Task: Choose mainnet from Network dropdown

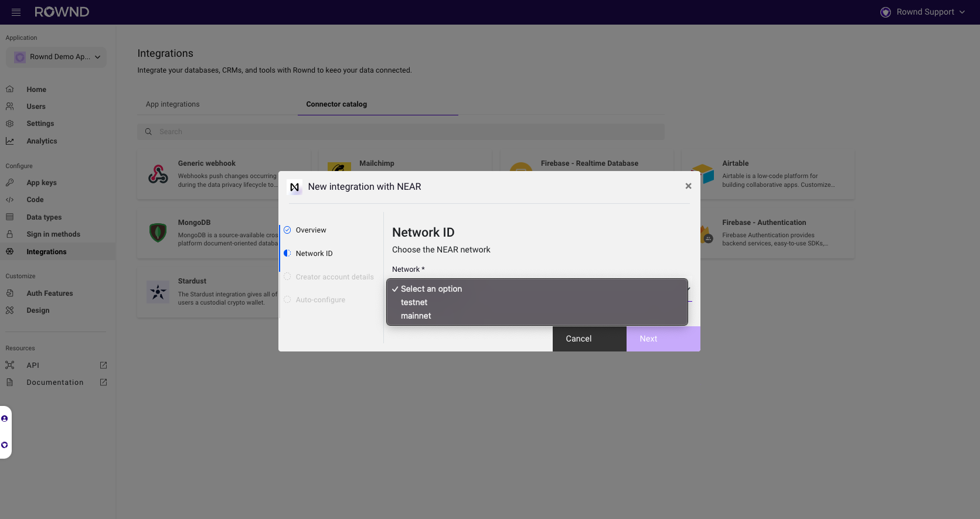Action: (x=537, y=316)
